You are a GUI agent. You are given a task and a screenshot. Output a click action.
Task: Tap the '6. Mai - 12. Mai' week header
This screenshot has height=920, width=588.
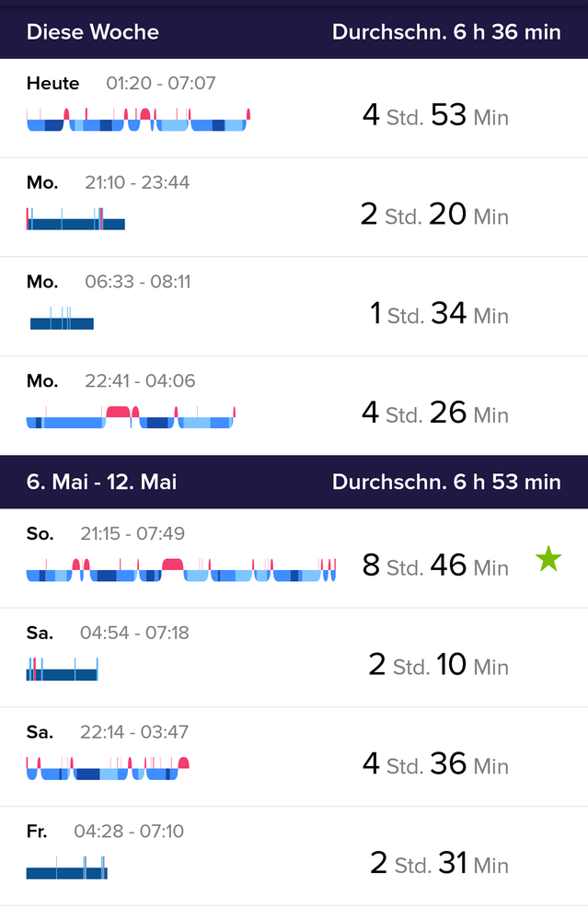pyautogui.click(x=101, y=482)
